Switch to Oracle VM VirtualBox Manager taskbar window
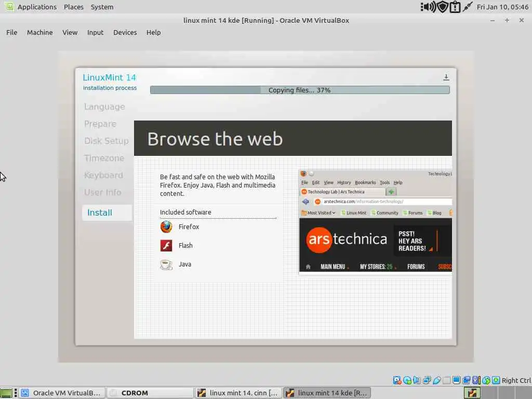Image resolution: width=532 pixels, height=399 pixels. pyautogui.click(x=62, y=393)
